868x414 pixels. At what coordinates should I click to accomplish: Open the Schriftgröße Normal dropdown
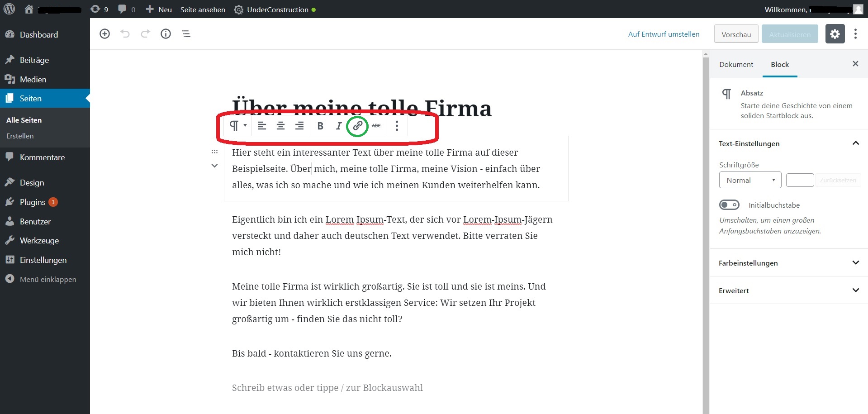pyautogui.click(x=750, y=180)
